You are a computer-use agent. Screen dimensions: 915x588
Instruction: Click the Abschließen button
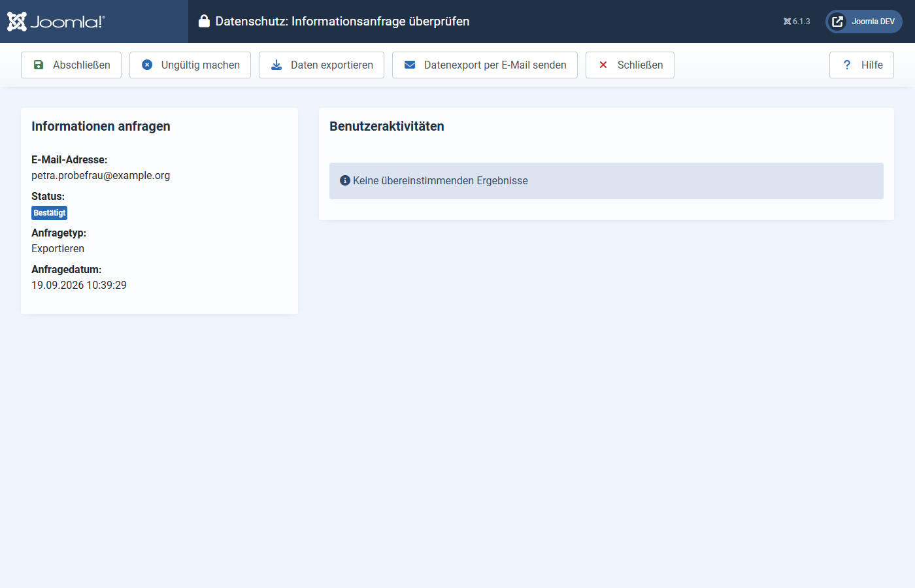click(x=71, y=65)
